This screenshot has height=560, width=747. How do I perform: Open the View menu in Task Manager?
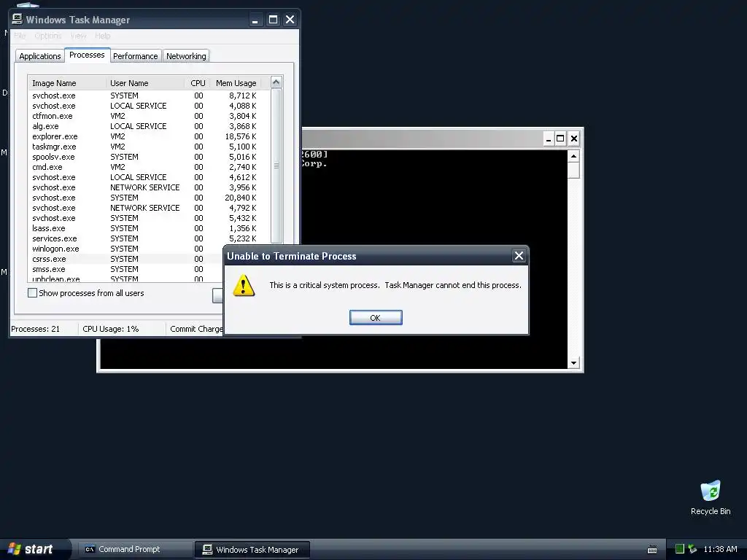coord(78,36)
